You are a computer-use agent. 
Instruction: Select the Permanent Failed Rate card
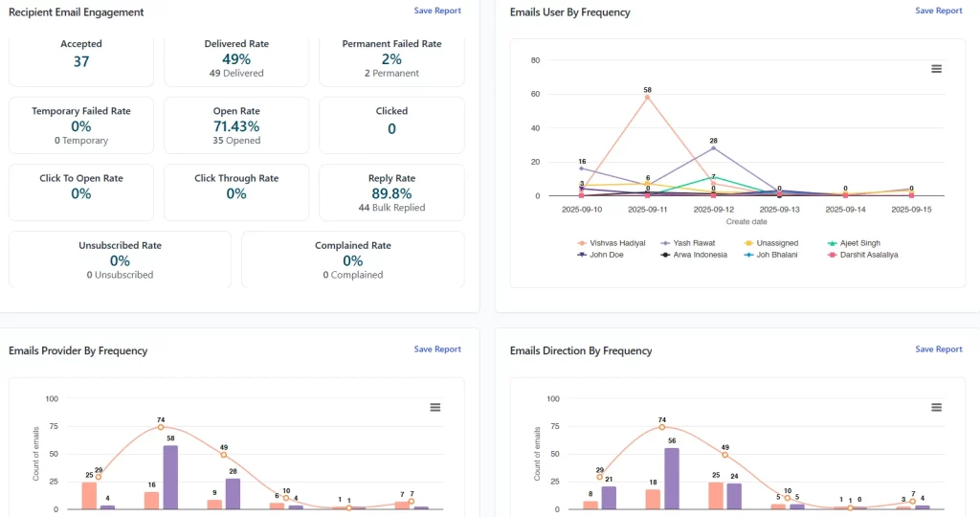pyautogui.click(x=391, y=60)
